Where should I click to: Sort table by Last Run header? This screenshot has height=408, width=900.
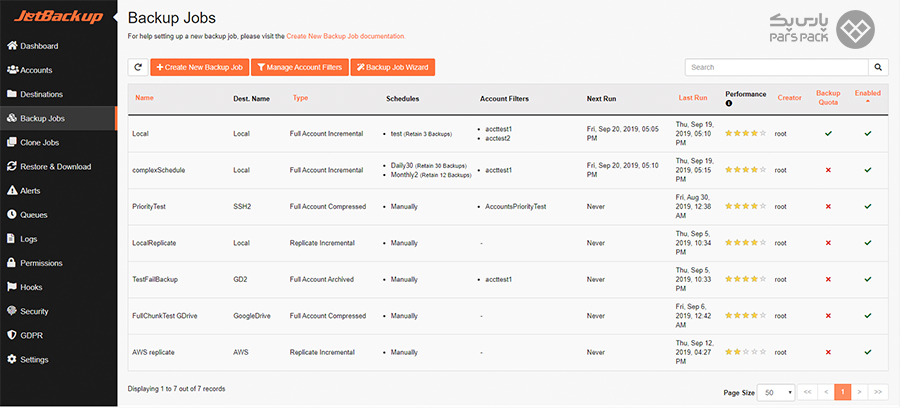pos(693,98)
